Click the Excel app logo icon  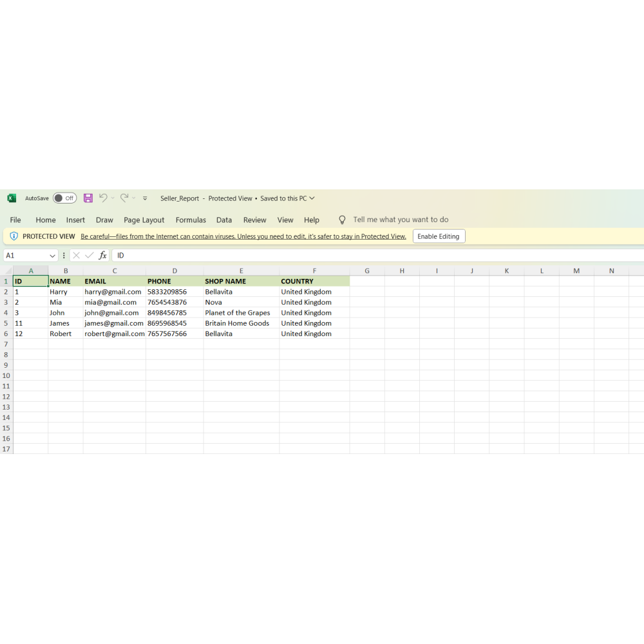click(12, 198)
